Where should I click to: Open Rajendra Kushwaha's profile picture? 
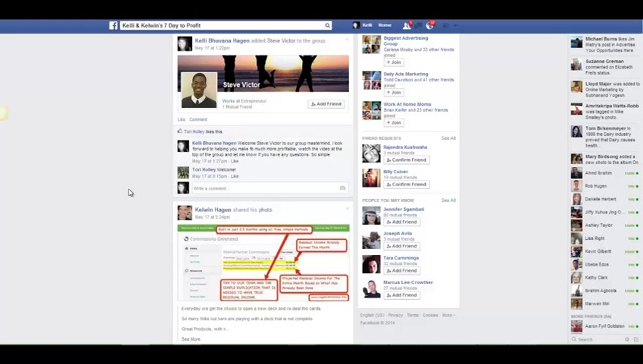pos(371,154)
